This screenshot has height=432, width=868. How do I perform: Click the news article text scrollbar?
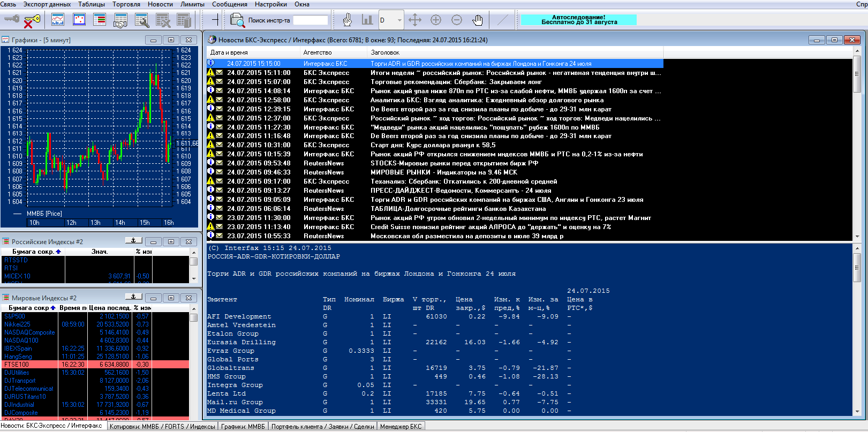click(857, 330)
